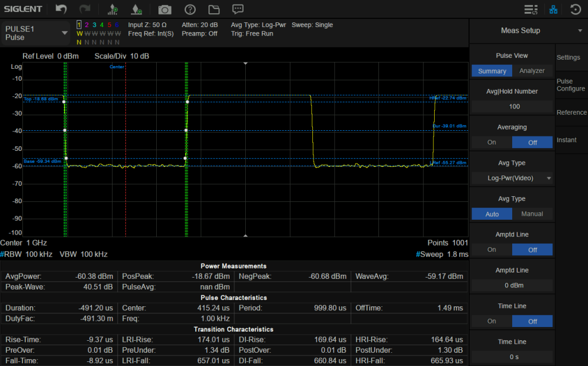Turn the Amptd Line On

[492, 250]
